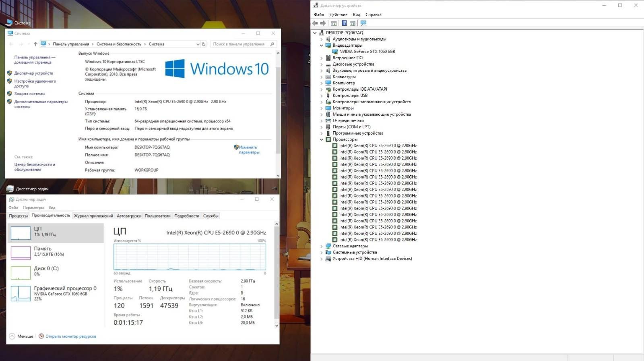Viewport: 644px width, 361px height.
Task: Click the Память graph thumbnail
Action: click(x=21, y=253)
